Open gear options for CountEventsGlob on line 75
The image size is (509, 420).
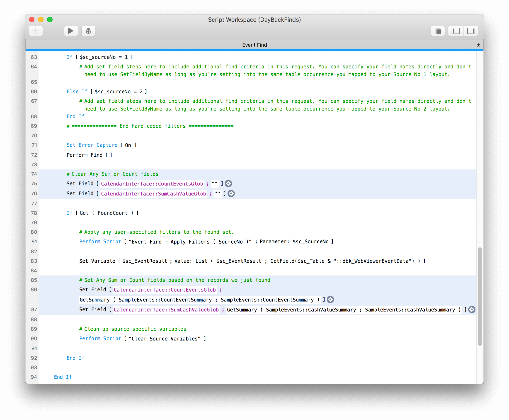point(228,184)
